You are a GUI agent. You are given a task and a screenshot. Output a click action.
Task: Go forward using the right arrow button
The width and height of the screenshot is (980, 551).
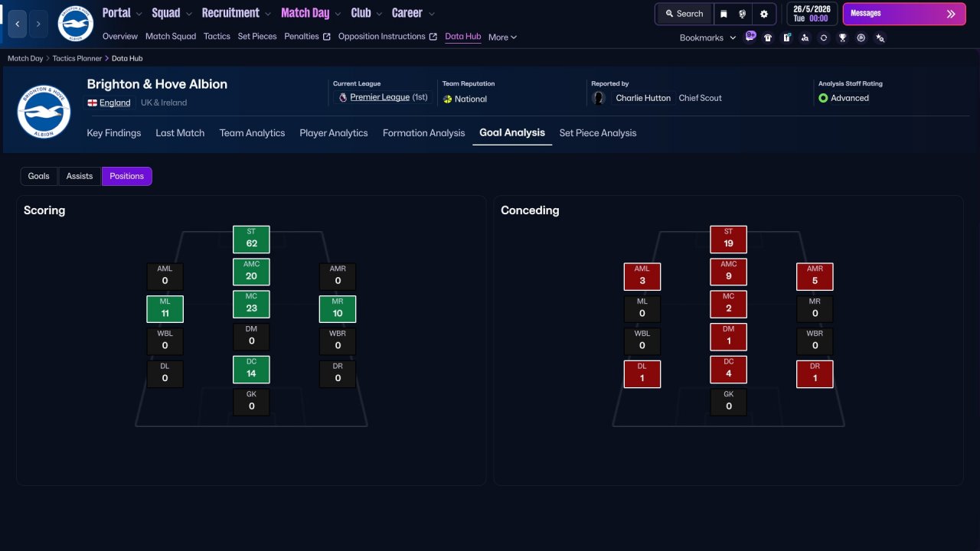pos(38,24)
